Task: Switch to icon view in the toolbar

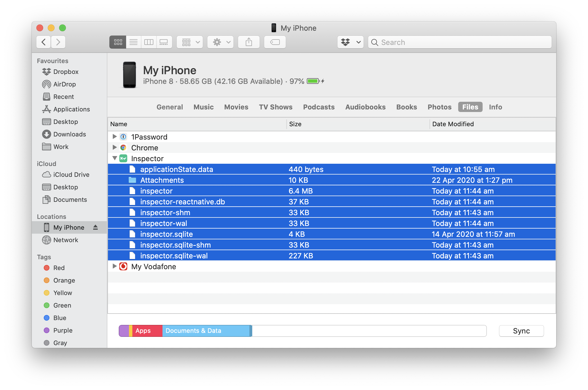Action: point(118,42)
